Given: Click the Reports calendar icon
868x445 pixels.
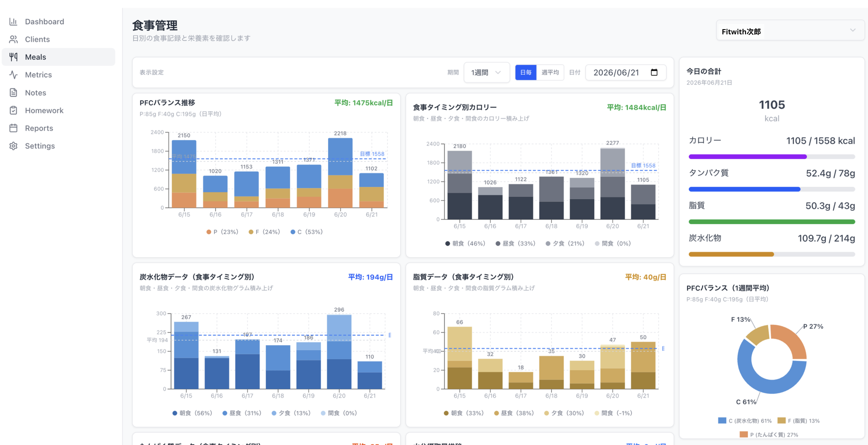Looking at the screenshot, I should click(x=13, y=128).
